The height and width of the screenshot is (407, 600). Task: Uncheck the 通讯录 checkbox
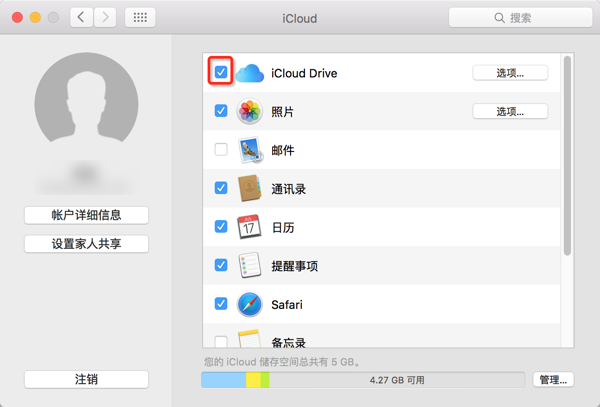pos(221,188)
